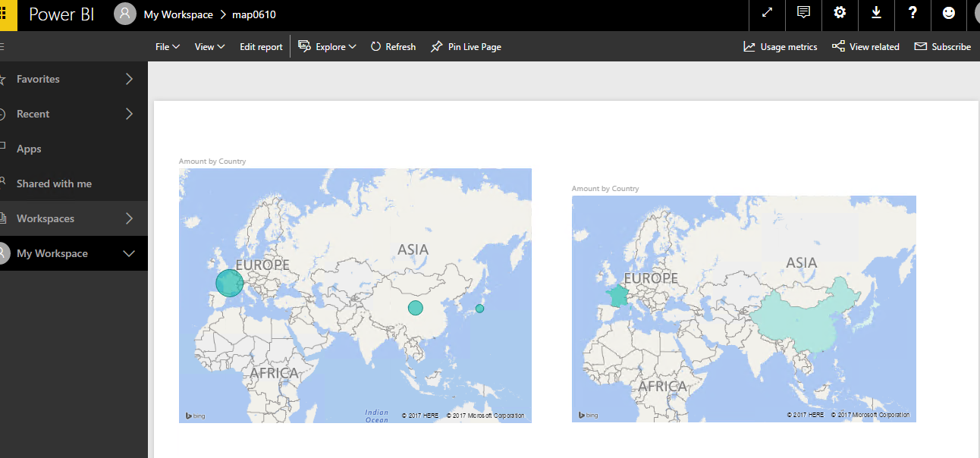Click right map's Amount by Country title
The height and width of the screenshot is (458, 980).
coord(605,189)
